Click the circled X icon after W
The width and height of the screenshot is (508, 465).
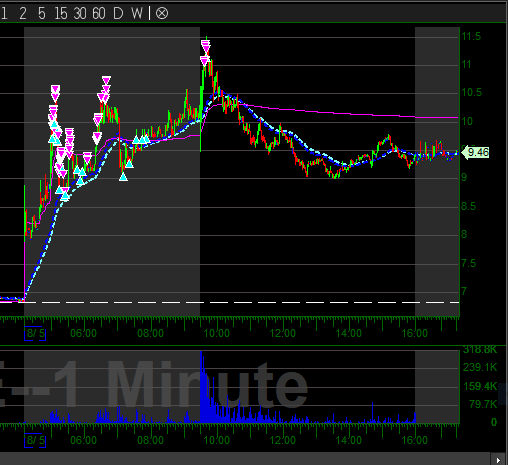[162, 14]
